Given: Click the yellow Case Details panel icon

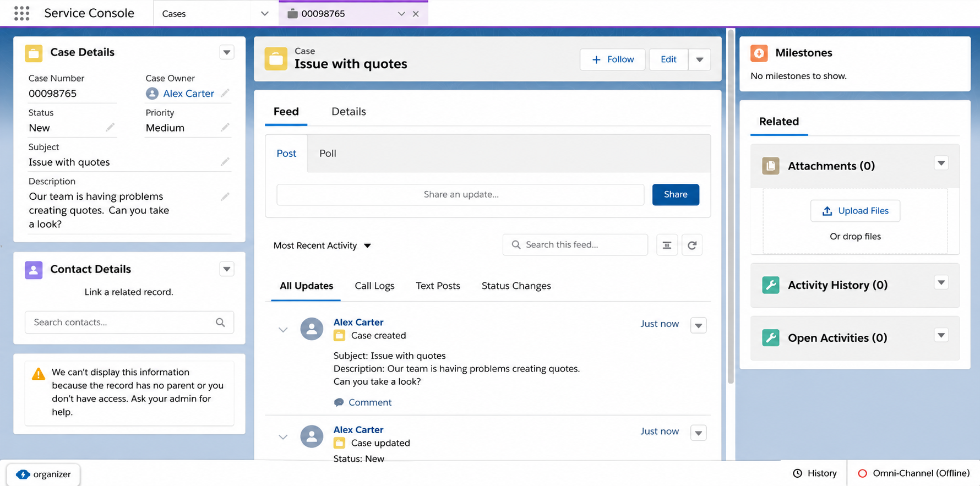Looking at the screenshot, I should click(x=34, y=53).
